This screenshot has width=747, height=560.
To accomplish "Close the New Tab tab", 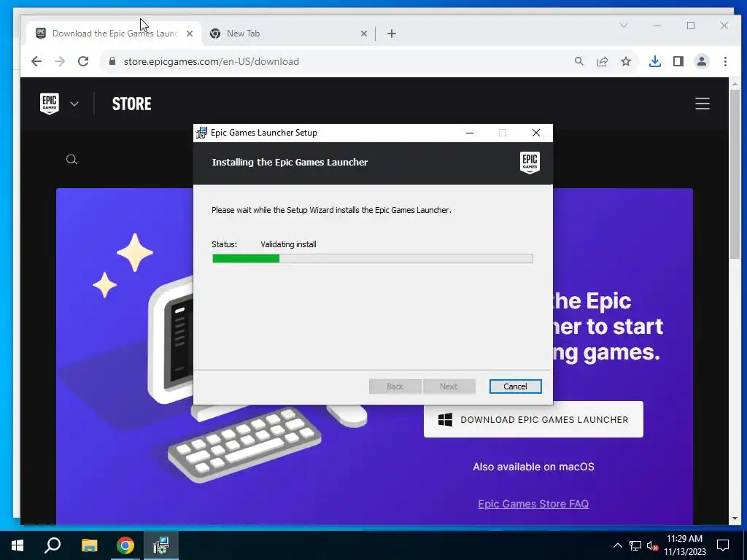I will click(363, 34).
